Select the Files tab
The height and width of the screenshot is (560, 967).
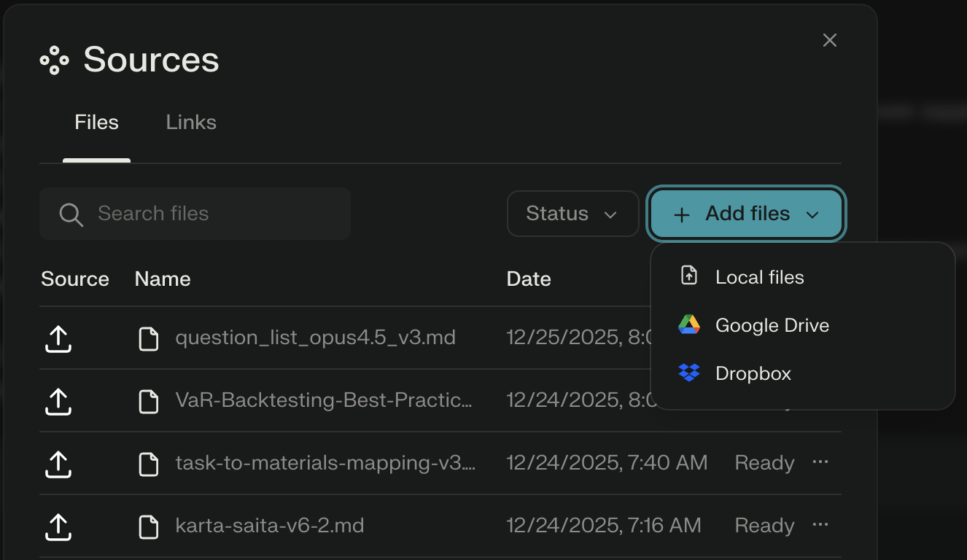pos(96,122)
